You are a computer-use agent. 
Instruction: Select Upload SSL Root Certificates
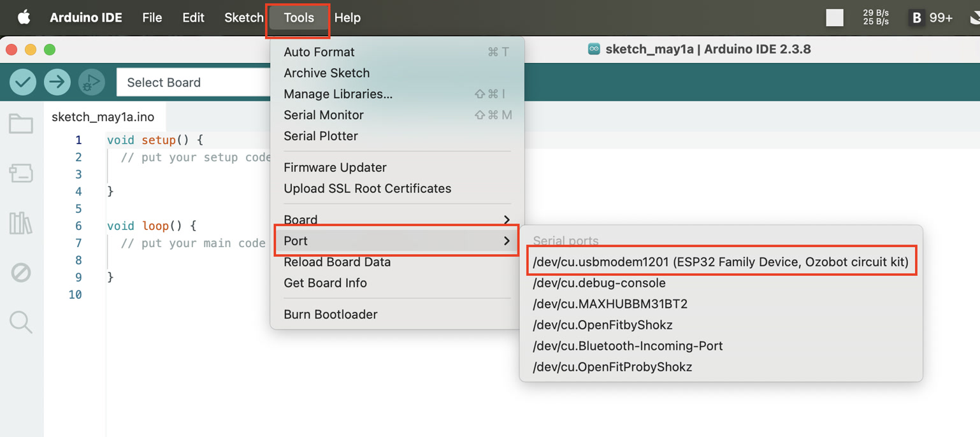pyautogui.click(x=397, y=189)
